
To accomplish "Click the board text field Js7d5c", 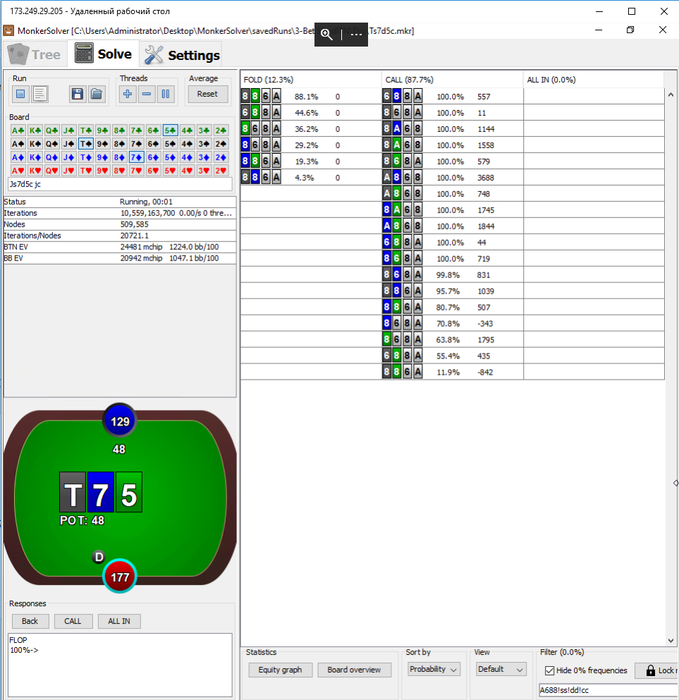I will point(120,184).
